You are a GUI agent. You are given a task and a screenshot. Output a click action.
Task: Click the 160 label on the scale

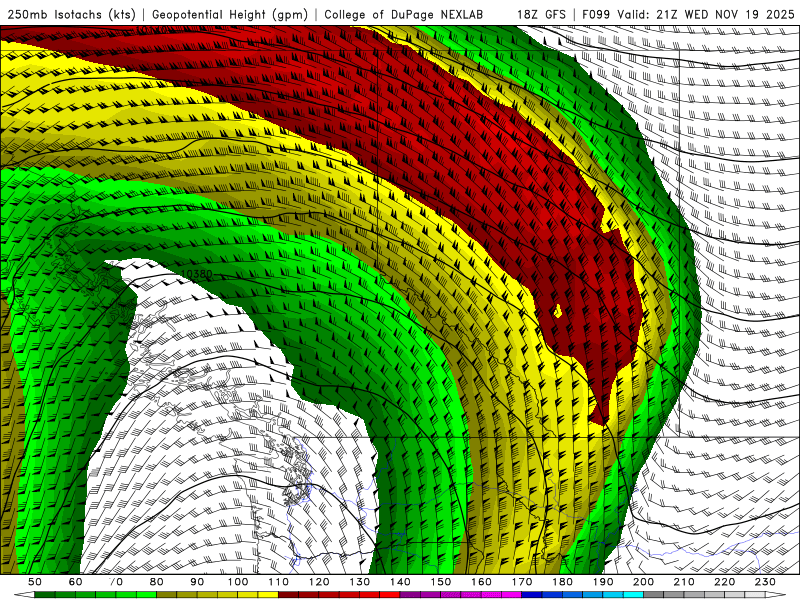(x=481, y=582)
